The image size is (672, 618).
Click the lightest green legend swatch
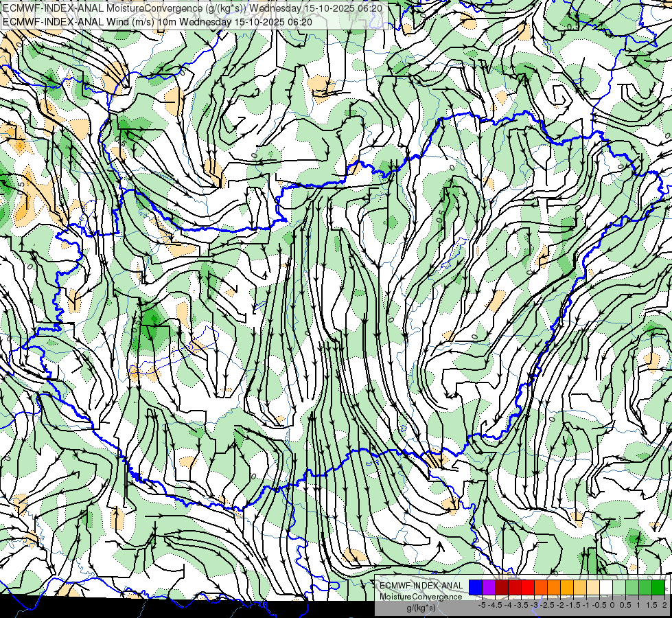click(x=619, y=587)
